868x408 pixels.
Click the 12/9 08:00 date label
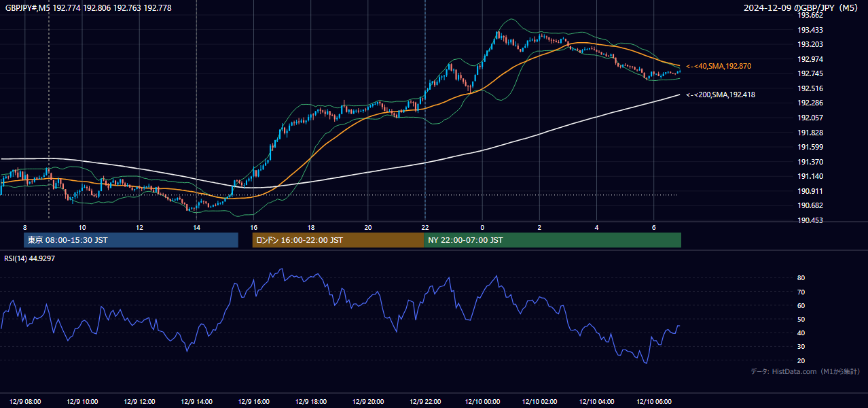[24, 401]
